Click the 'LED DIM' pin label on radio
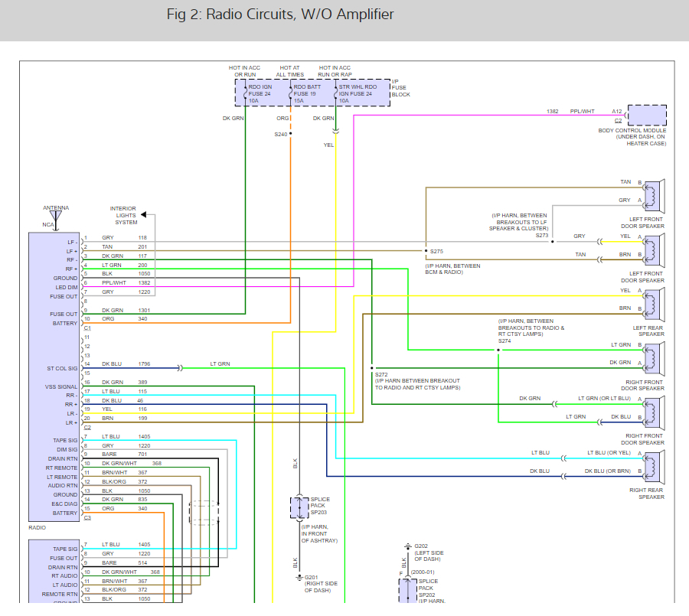The image size is (689, 616). 67,288
